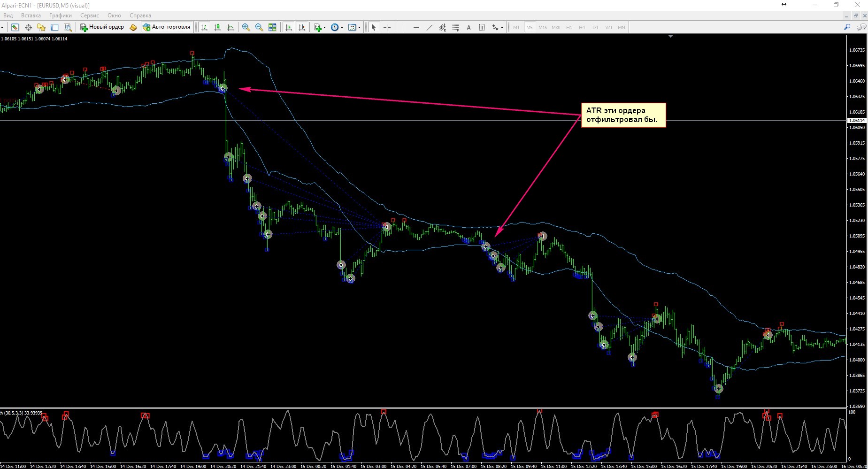Screen dimensions: 868x469
Task: Open the Navigator star-folder icon
Action: (41, 27)
